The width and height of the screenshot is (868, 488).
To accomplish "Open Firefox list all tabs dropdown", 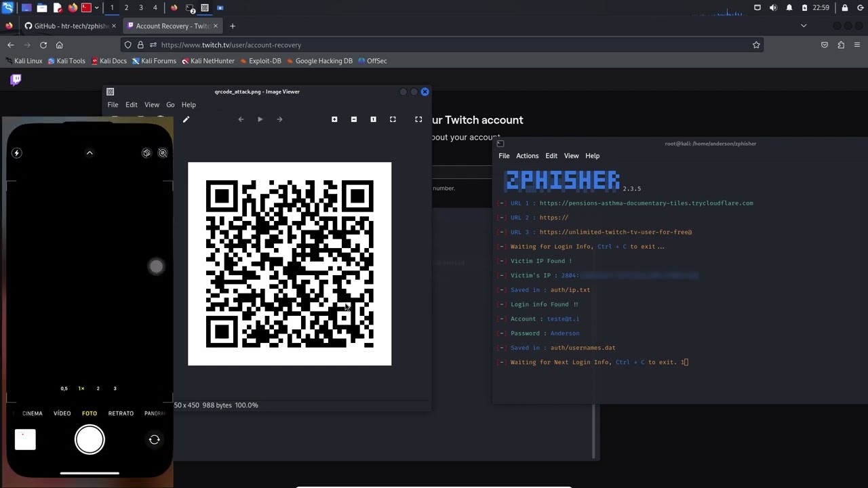I will (804, 26).
